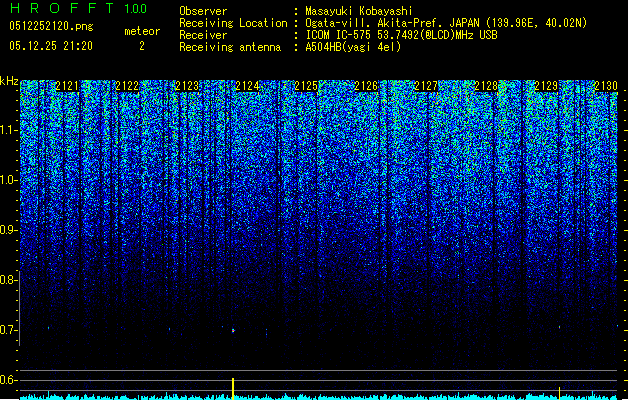Click the short yellow spike below 2129
This screenshot has height=400, width=629.
point(560,393)
